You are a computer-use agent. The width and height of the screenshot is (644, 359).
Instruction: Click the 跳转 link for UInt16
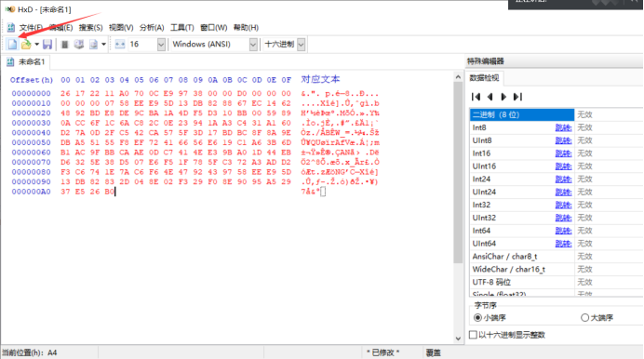click(x=564, y=166)
